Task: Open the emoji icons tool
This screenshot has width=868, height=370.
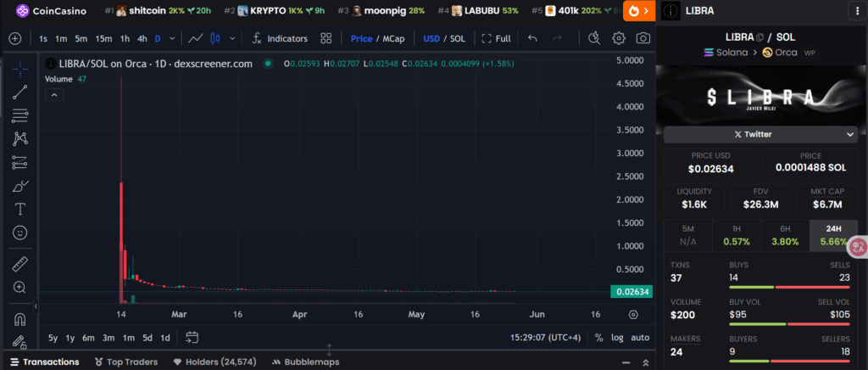Action: click(20, 233)
